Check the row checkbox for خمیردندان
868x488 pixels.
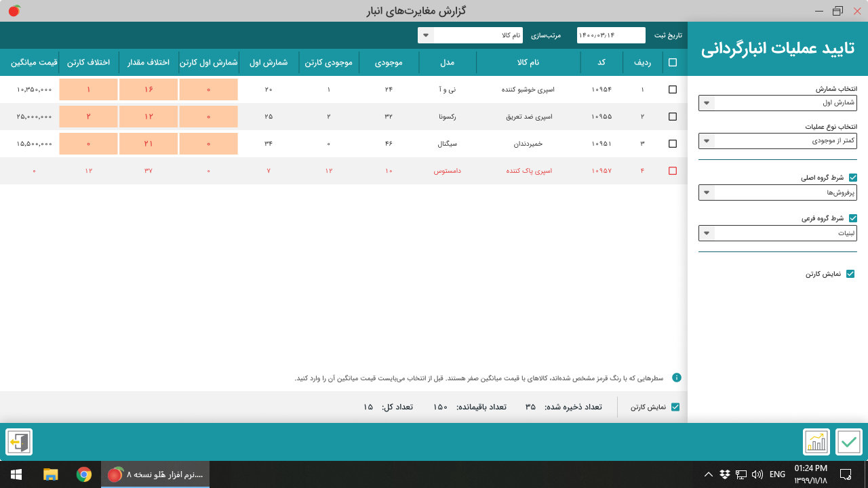pyautogui.click(x=673, y=144)
